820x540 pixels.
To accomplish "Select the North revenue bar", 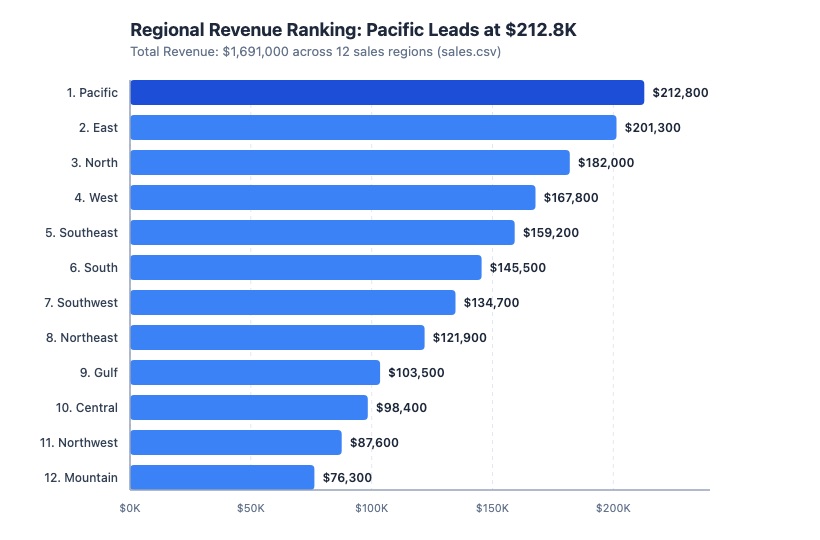I will pyautogui.click(x=350, y=163).
